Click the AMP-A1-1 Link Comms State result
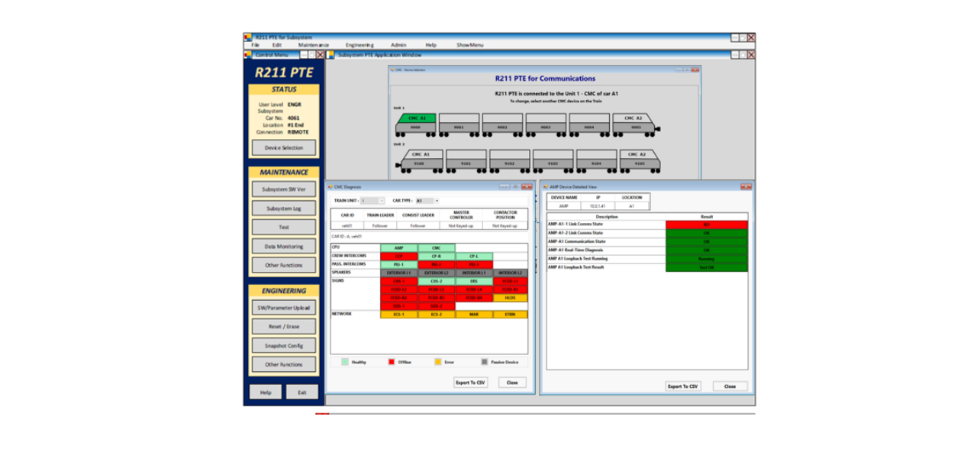This screenshot has height=449, width=980. (x=706, y=224)
